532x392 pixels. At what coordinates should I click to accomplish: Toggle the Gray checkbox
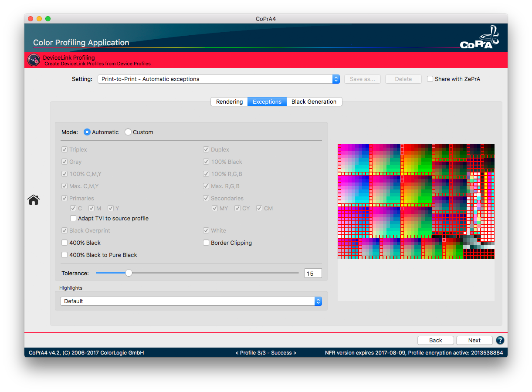click(64, 162)
